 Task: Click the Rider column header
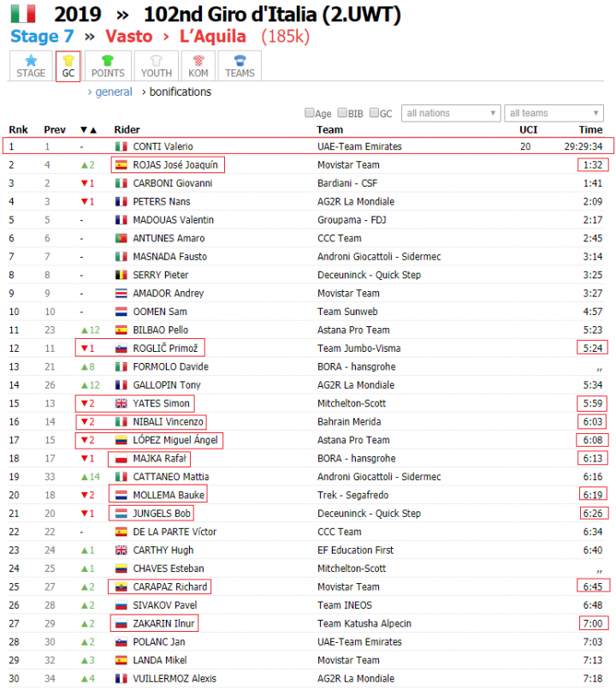click(x=127, y=130)
